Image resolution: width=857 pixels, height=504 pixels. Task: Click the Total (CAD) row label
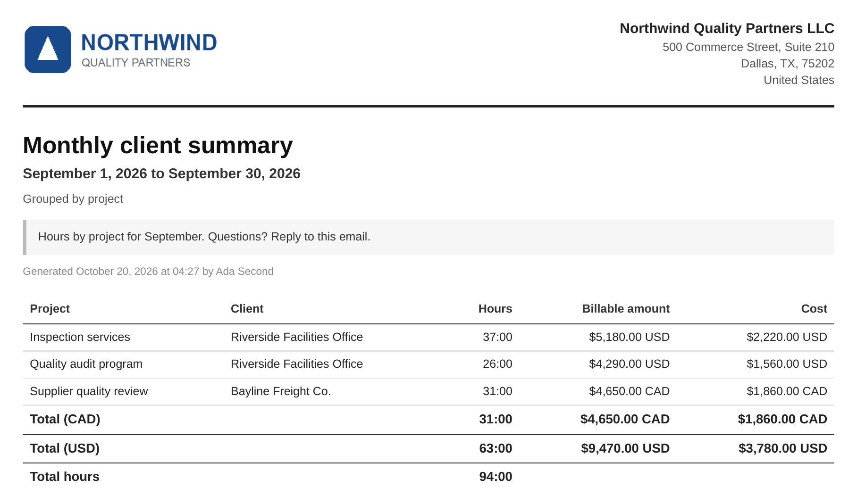[65, 419]
